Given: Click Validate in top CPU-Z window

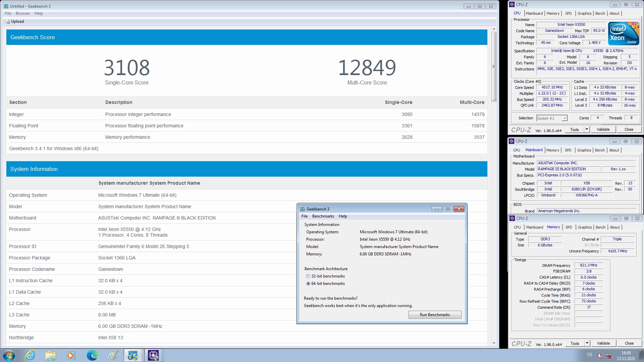Looking at the screenshot, I should click(x=603, y=129).
